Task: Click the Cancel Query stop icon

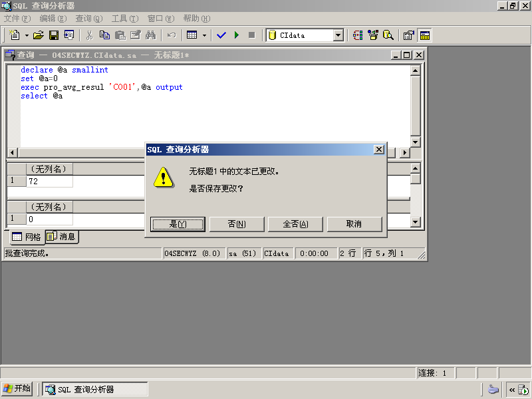Action: 252,35
